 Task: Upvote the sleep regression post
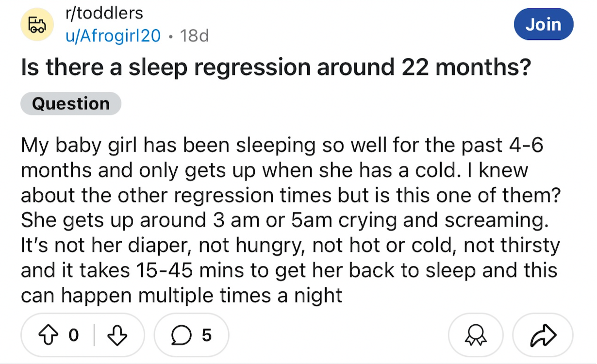48,335
